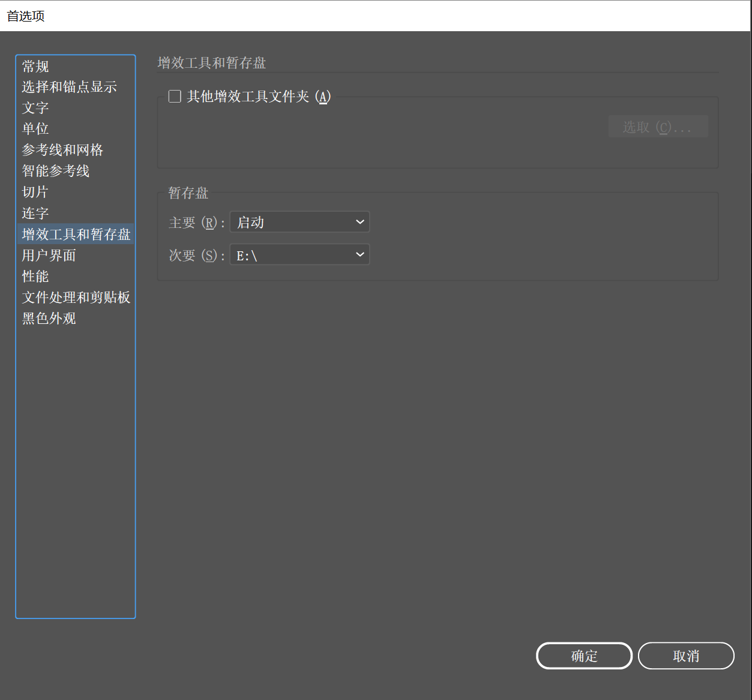Dismiss dialog with 取消 button

click(686, 656)
